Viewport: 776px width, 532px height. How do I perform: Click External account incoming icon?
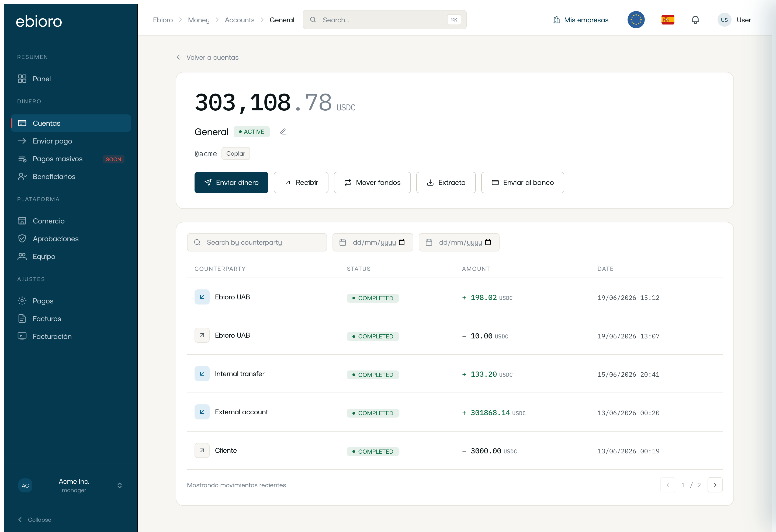point(202,412)
